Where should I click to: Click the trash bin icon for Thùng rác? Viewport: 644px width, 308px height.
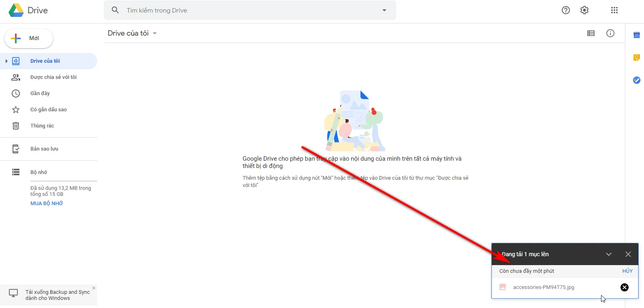(16, 126)
